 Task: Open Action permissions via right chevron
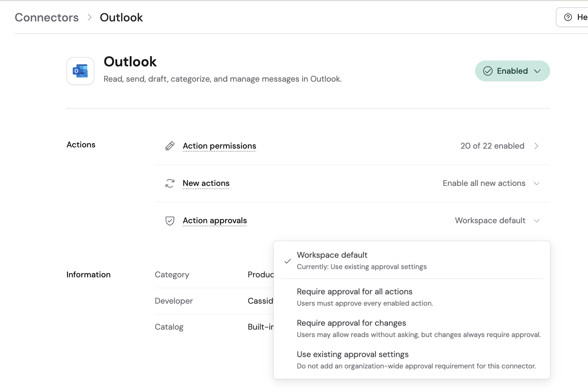[x=536, y=146]
